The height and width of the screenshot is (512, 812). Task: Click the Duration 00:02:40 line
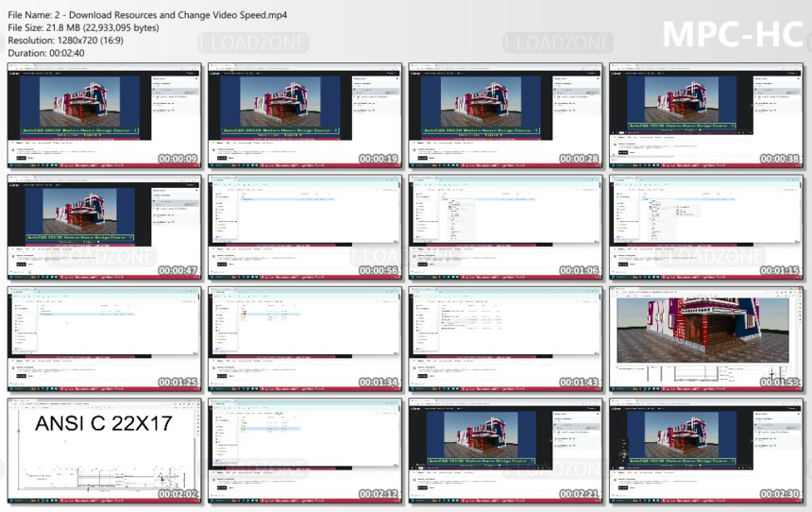click(x=46, y=53)
